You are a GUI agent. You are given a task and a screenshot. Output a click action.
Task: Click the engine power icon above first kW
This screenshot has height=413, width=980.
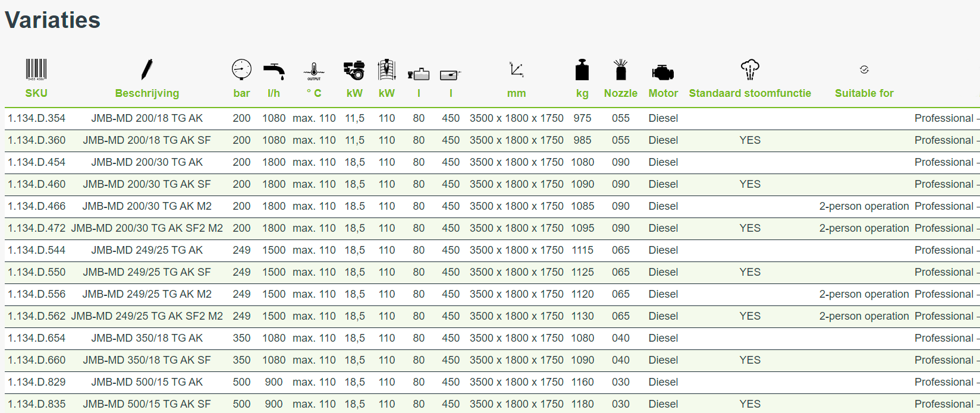(x=354, y=70)
